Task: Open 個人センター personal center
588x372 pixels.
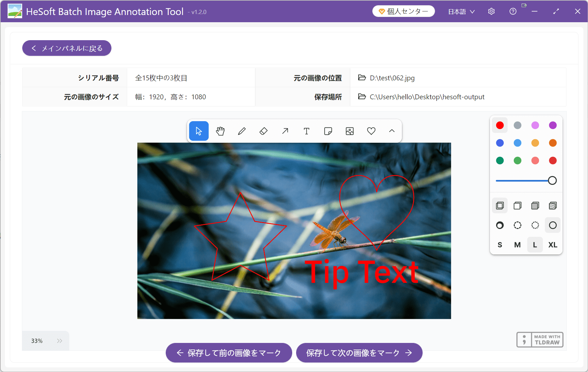Action: [404, 11]
